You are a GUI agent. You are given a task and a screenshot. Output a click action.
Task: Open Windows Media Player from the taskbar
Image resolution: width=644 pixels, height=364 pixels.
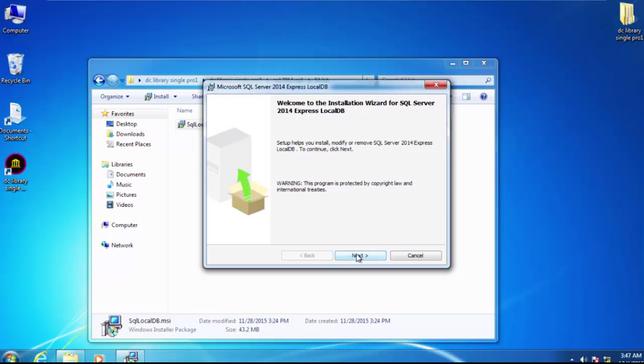click(x=99, y=357)
